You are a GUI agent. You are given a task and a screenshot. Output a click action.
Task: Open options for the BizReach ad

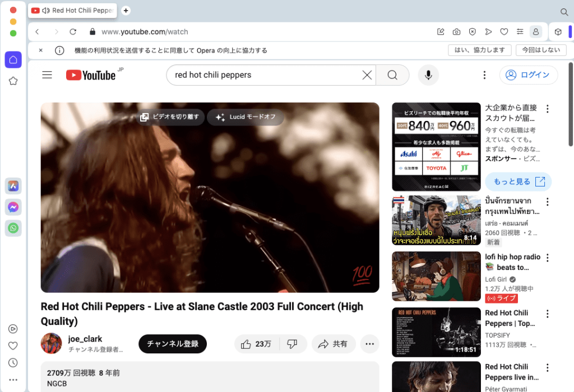click(x=547, y=109)
